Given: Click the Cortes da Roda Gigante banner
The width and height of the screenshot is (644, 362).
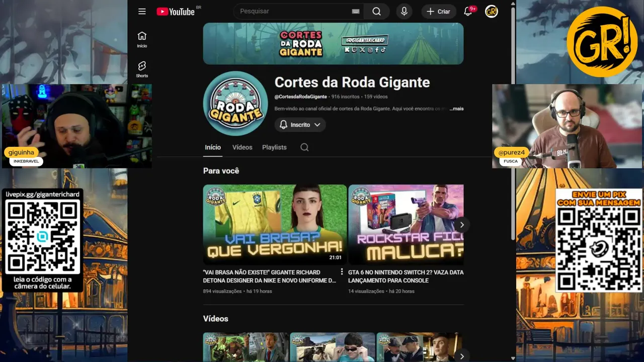Looking at the screenshot, I should [x=333, y=44].
